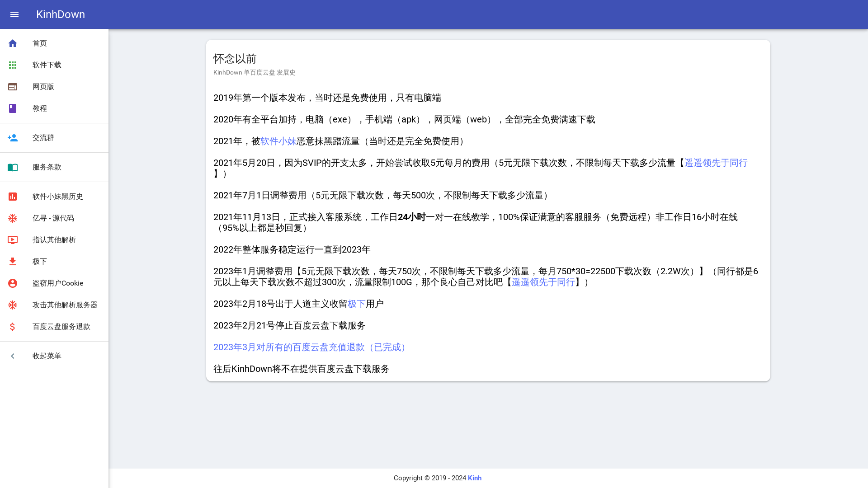Screen dimensions: 868x488
Task: Open the 攻击其他解析服务器 menu item
Action: [65, 305]
